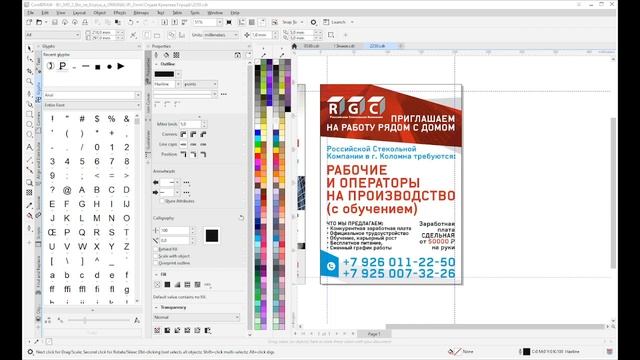Click the Options gear icon in toolbar
This screenshot has width=640, height=360.
[313, 22]
